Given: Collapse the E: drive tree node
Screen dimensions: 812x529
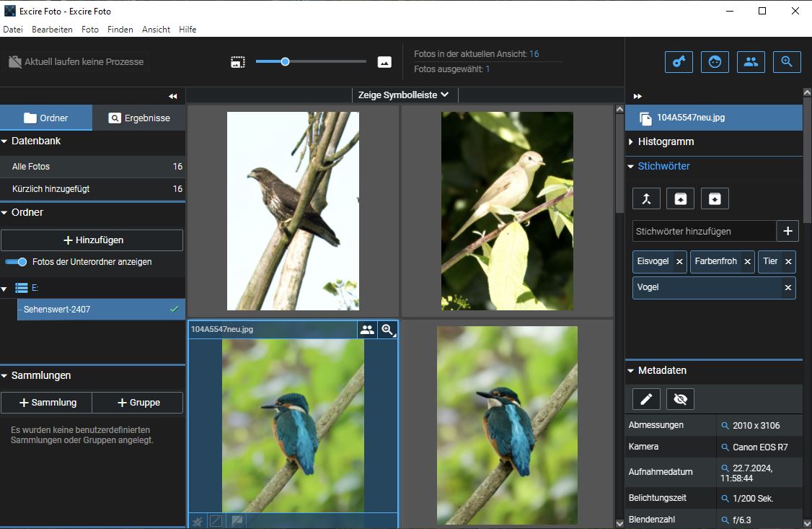Looking at the screenshot, I should coord(4,289).
